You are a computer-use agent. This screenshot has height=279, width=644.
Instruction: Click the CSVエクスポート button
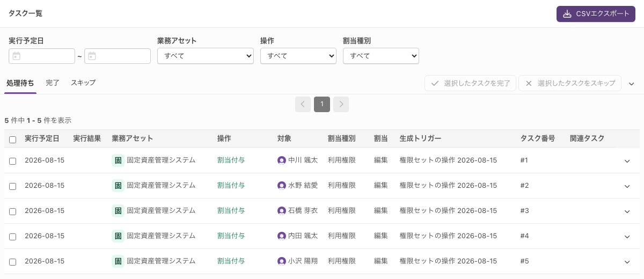pos(596,14)
